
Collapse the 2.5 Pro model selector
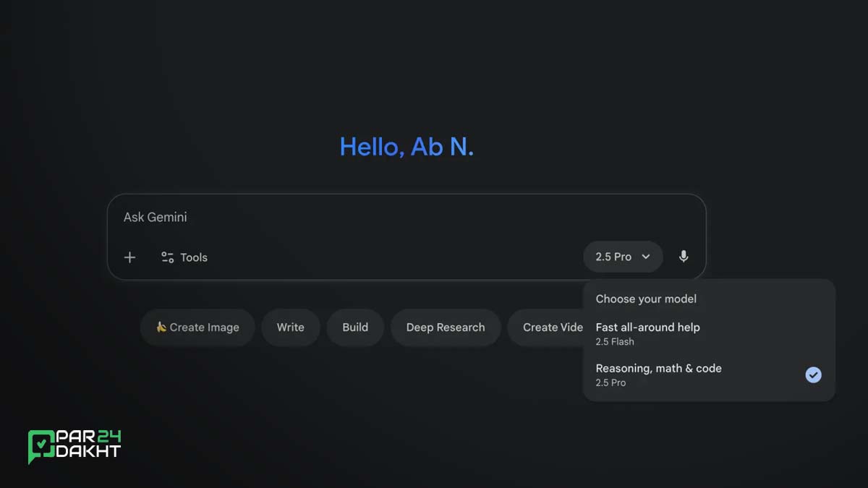point(622,257)
